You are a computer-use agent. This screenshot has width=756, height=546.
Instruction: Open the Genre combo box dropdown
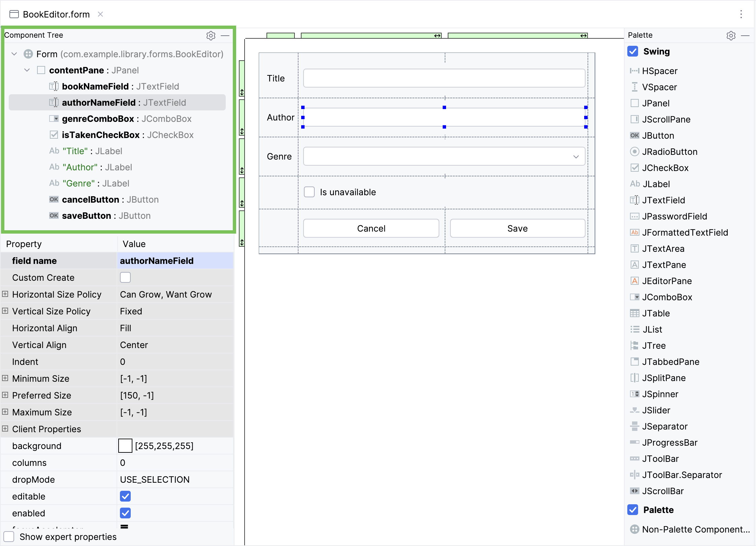pos(575,156)
